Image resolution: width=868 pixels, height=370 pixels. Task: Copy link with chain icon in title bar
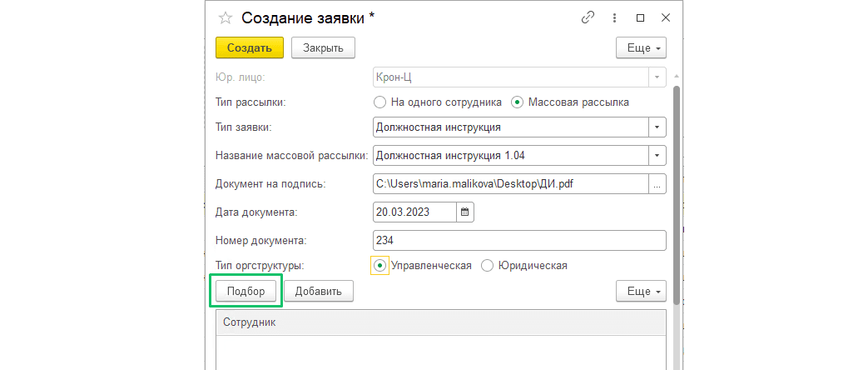coord(588,17)
